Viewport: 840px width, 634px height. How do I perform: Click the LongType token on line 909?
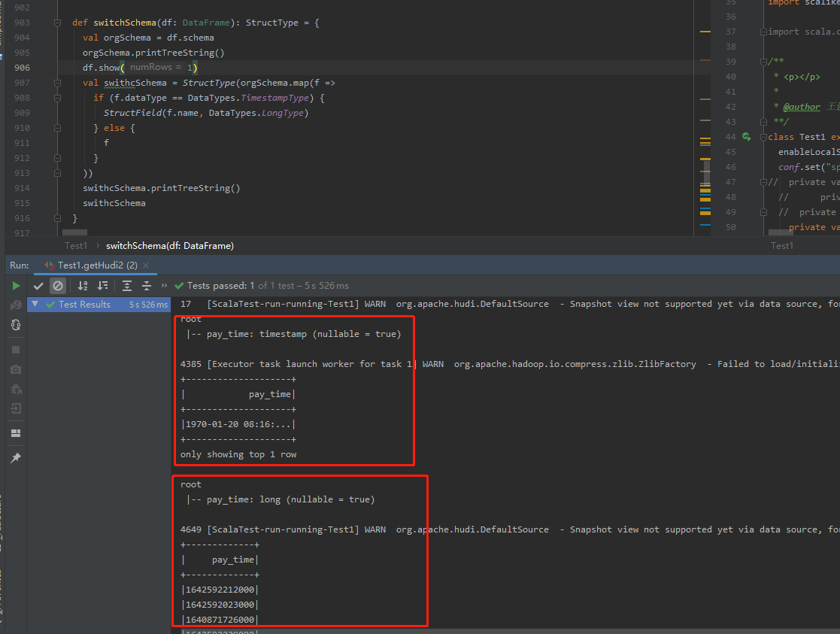282,113
